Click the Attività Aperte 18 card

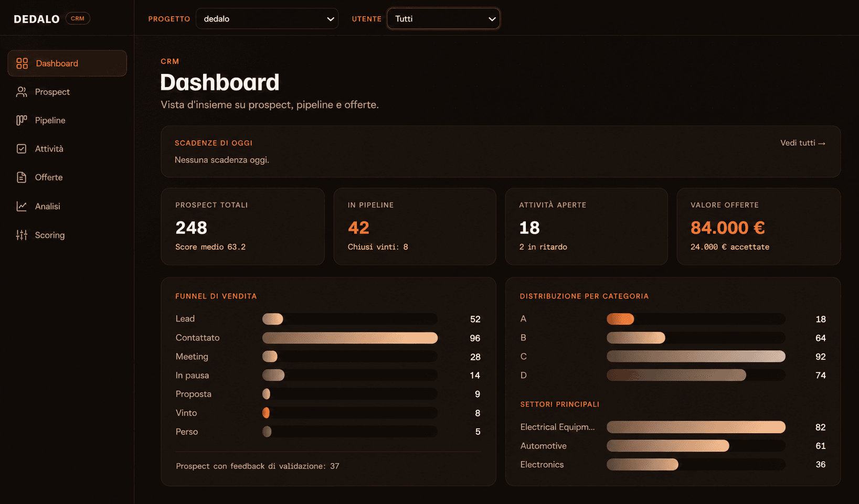pos(586,227)
